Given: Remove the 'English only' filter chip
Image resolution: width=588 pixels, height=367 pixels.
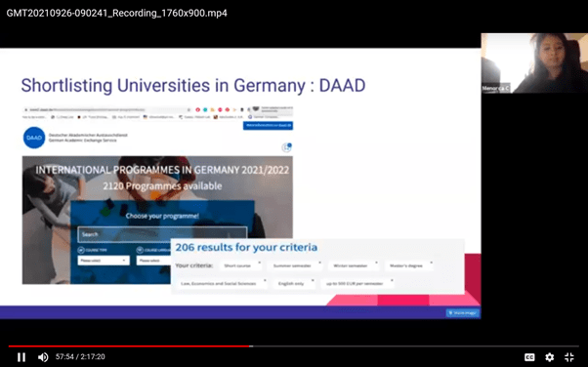Looking at the screenshot, I should pyautogui.click(x=313, y=280).
